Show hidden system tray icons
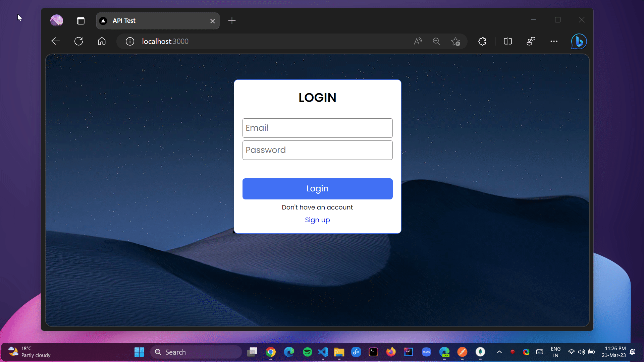 [x=499, y=352]
